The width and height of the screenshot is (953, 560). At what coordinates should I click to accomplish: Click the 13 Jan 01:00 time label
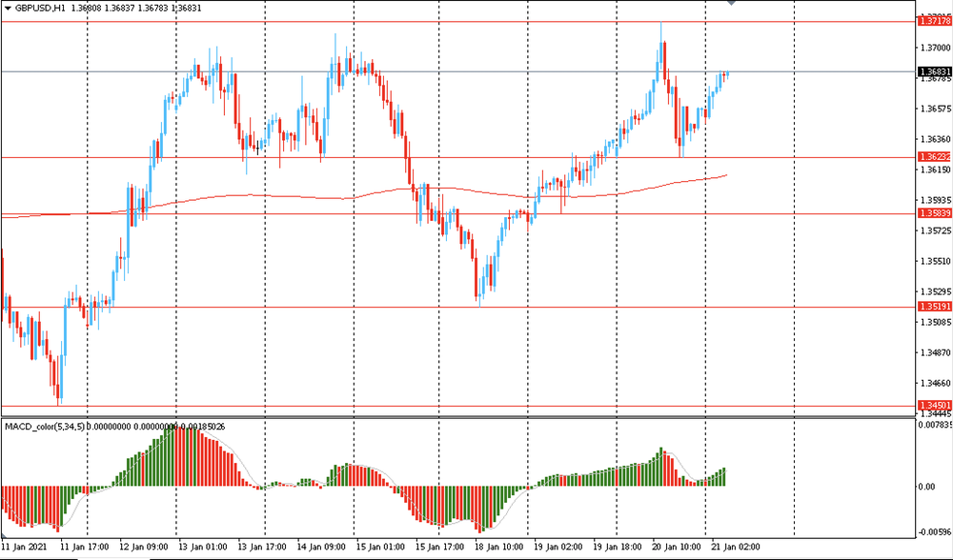204,548
